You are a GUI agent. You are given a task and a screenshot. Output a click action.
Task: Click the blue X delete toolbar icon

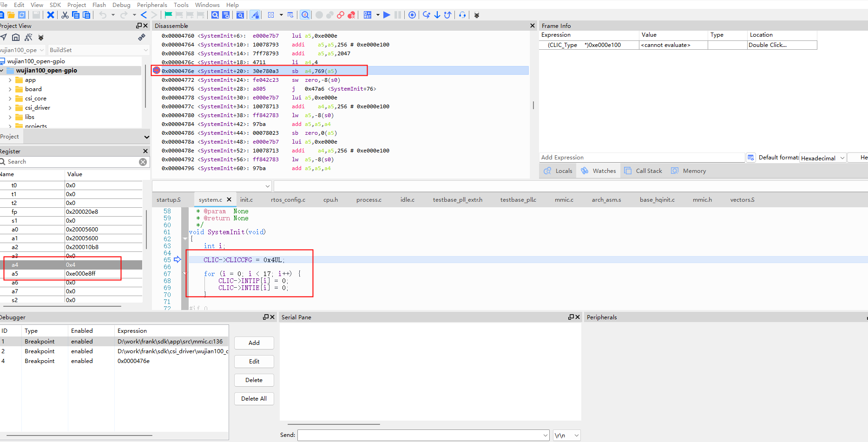click(51, 15)
